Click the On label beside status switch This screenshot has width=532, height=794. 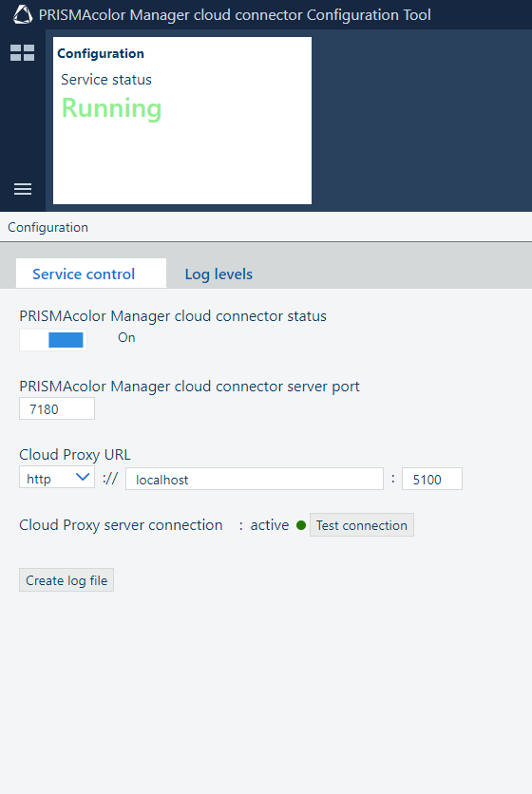tap(126, 337)
